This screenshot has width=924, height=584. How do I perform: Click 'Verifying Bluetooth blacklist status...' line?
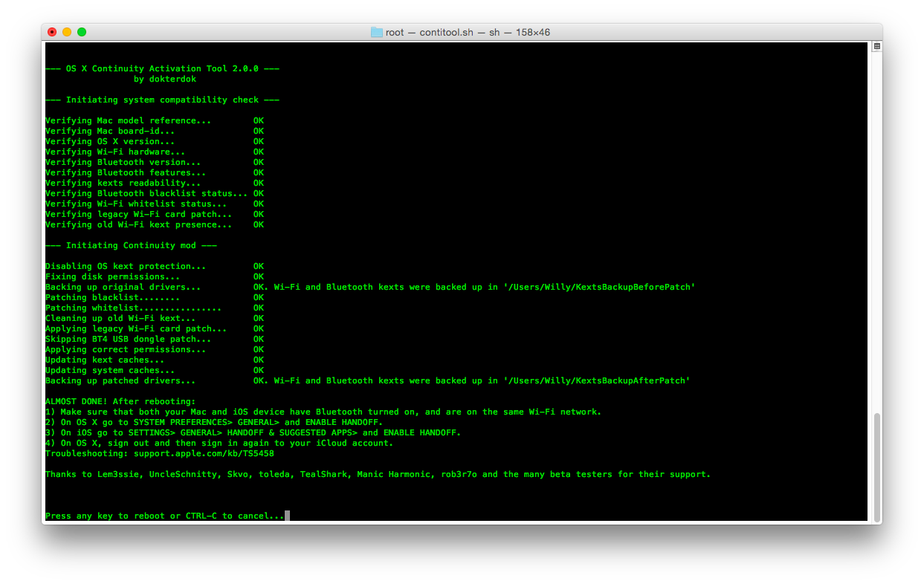(x=155, y=193)
